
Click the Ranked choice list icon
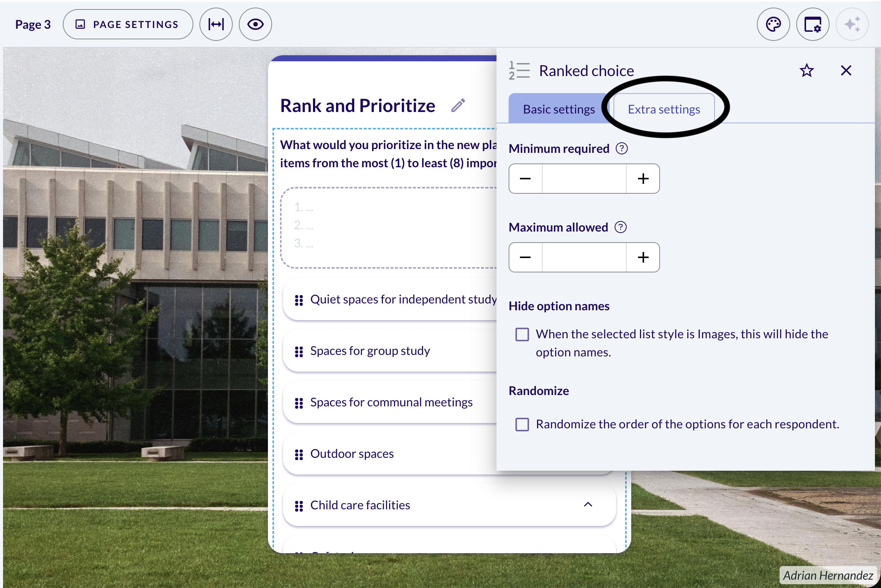click(519, 70)
